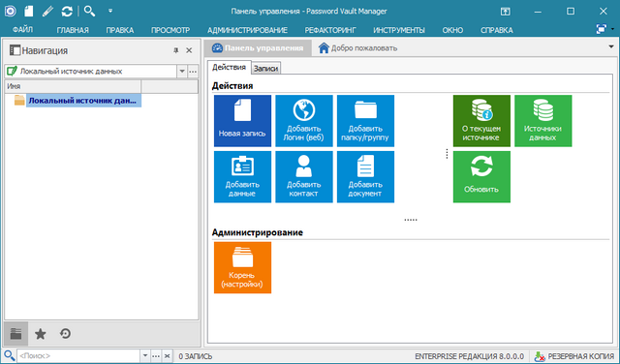
Task: Open the search field dropdown arrow
Action: click(145, 355)
